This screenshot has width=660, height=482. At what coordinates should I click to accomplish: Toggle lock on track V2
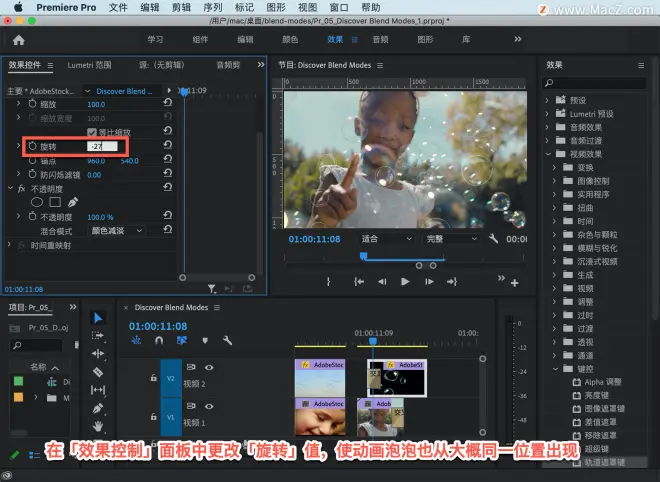[154, 378]
